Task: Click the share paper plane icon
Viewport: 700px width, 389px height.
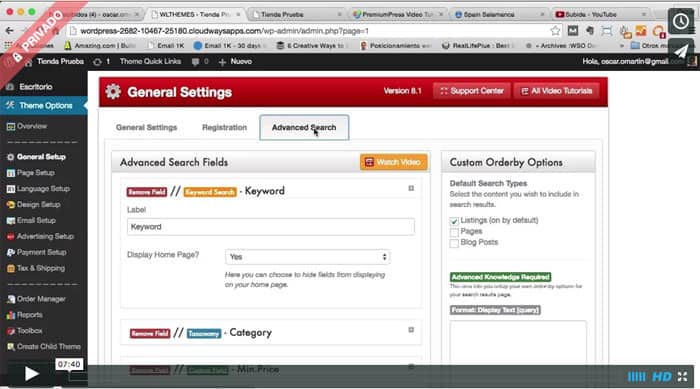Action: [681, 51]
